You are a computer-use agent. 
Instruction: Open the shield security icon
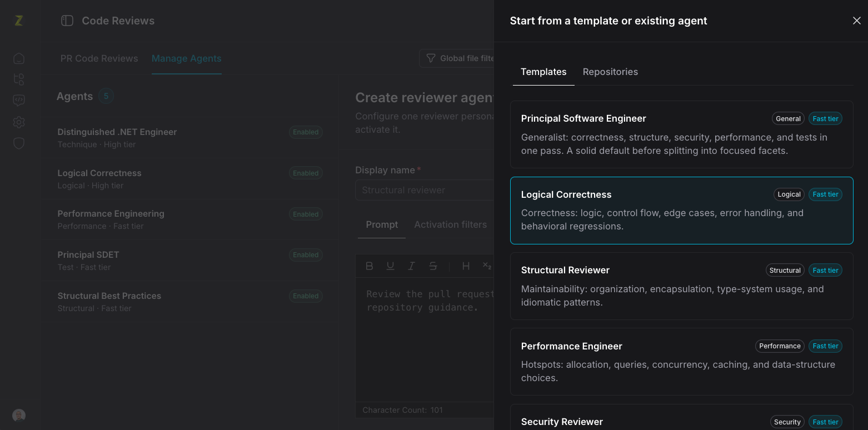(19, 143)
